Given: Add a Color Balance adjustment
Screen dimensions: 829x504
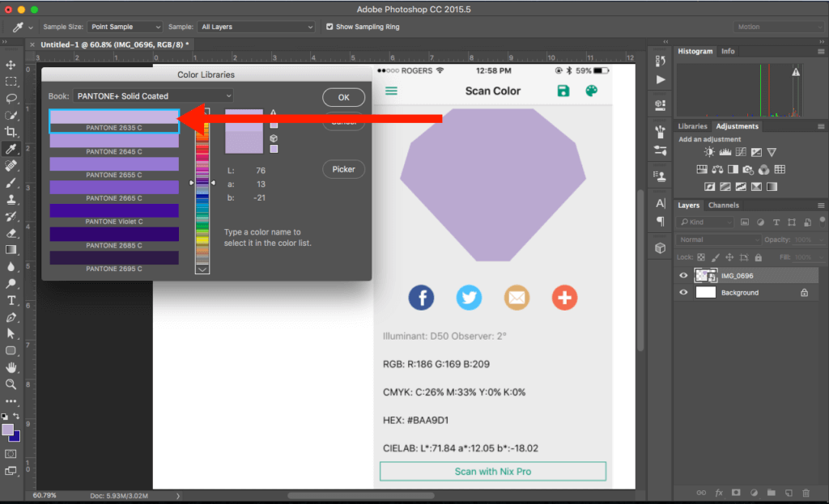Looking at the screenshot, I should coord(717,170).
